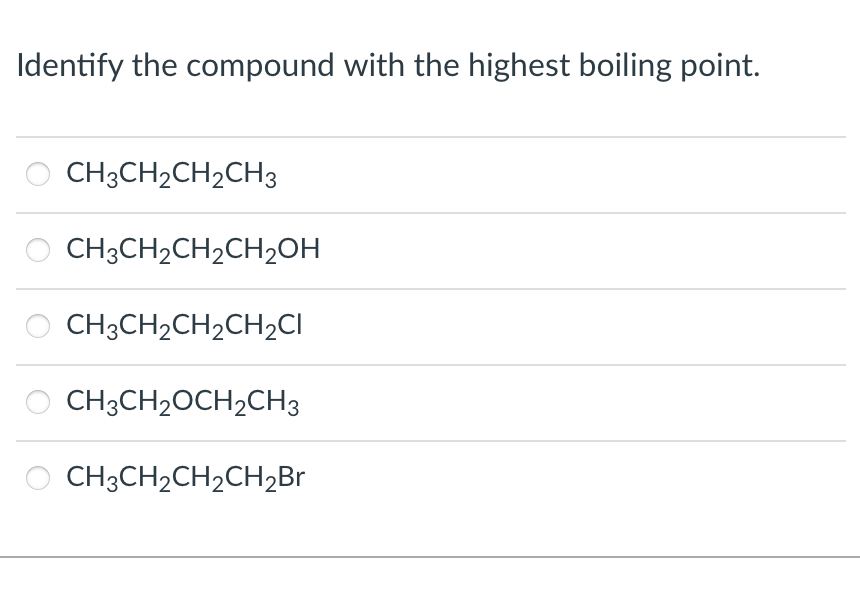Select the CH3CH2CH2CH2Cl radio button

click(38, 326)
